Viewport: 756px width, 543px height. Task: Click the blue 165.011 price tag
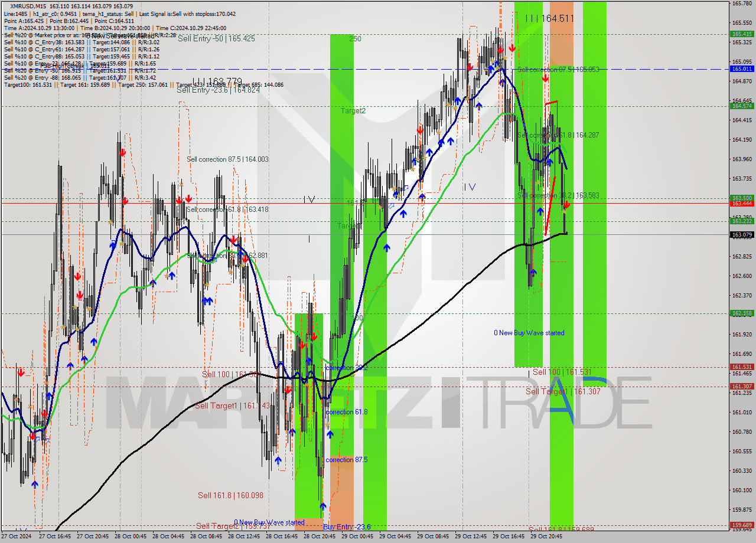click(x=742, y=69)
